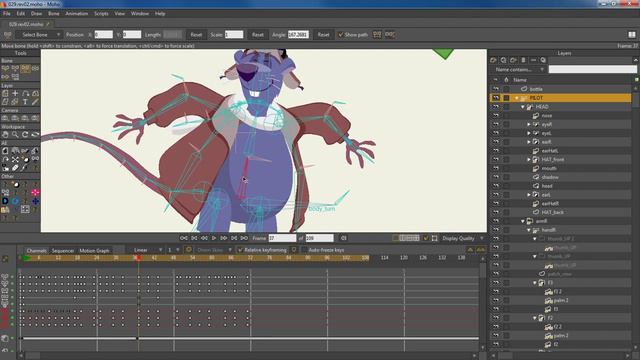Open the Display Quality dropdown
The image size is (640, 360).
click(462, 238)
